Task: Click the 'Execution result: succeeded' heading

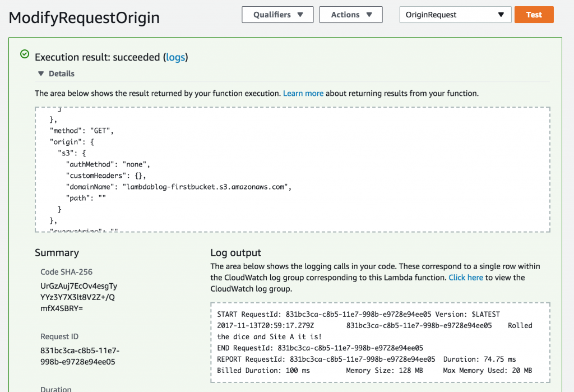Action: tap(98, 57)
